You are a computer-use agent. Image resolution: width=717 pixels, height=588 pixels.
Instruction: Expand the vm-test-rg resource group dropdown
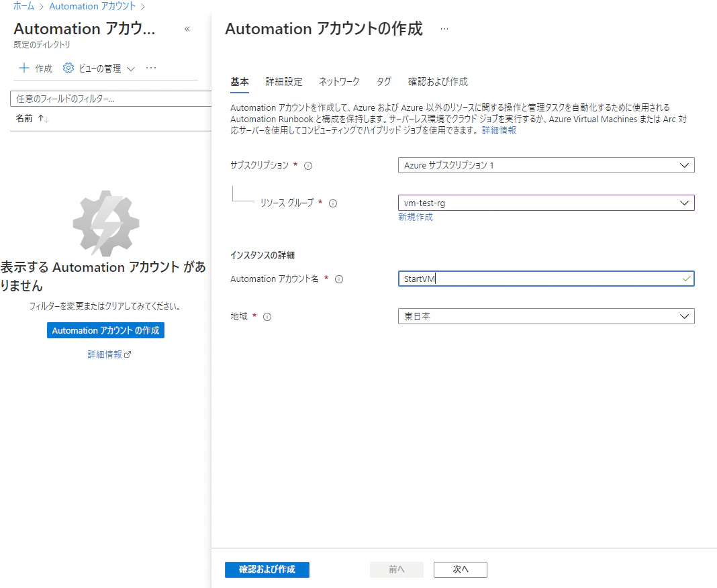click(x=684, y=203)
